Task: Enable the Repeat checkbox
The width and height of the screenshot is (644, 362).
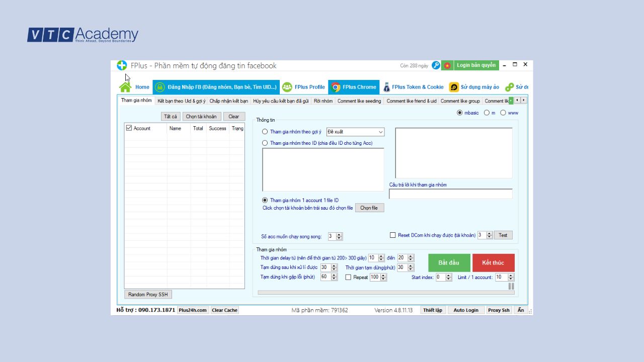Action: [x=348, y=277]
